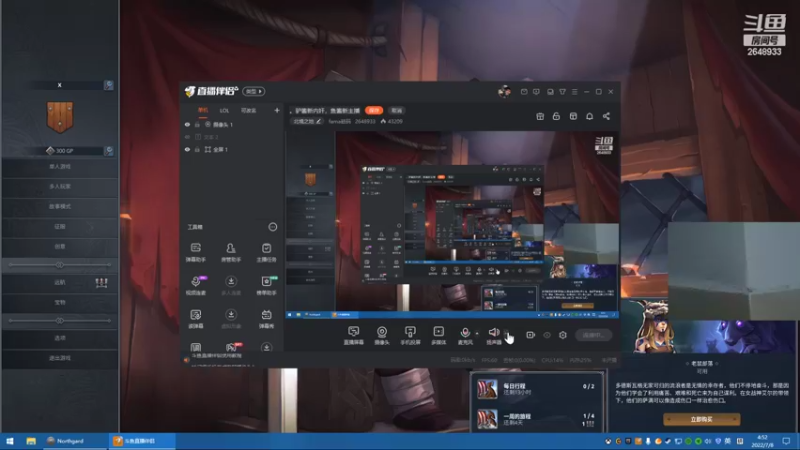Screen dimensions: 800x450
Task: Click the share icon in stream header
Action: coord(606,116)
